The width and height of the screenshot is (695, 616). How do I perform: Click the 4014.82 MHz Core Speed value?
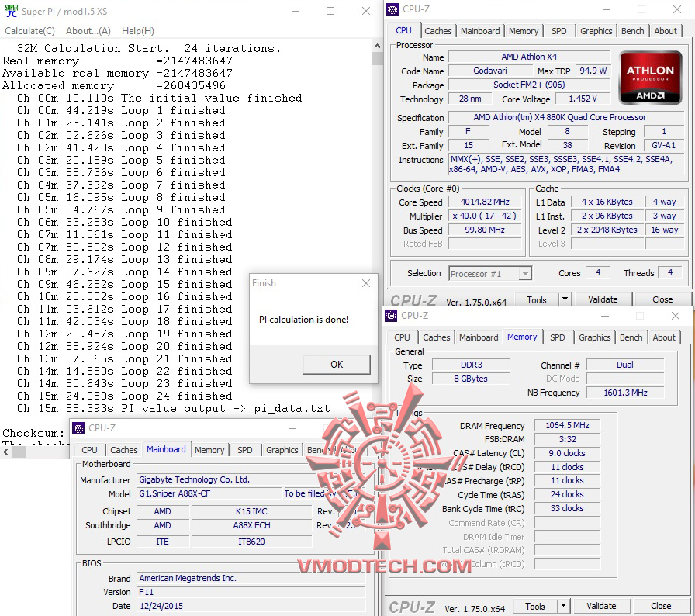(x=485, y=202)
